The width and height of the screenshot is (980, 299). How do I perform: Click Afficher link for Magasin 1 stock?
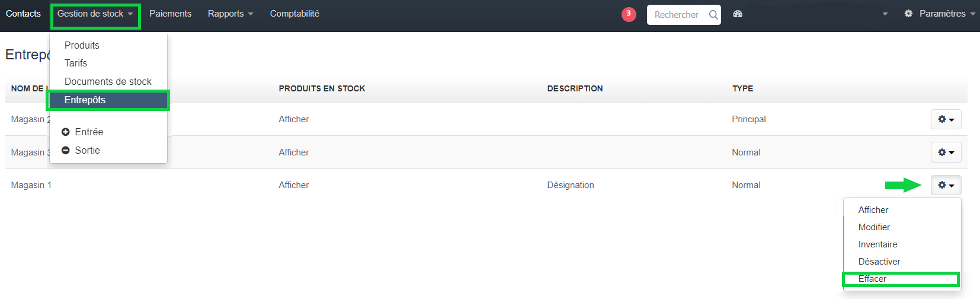click(294, 185)
